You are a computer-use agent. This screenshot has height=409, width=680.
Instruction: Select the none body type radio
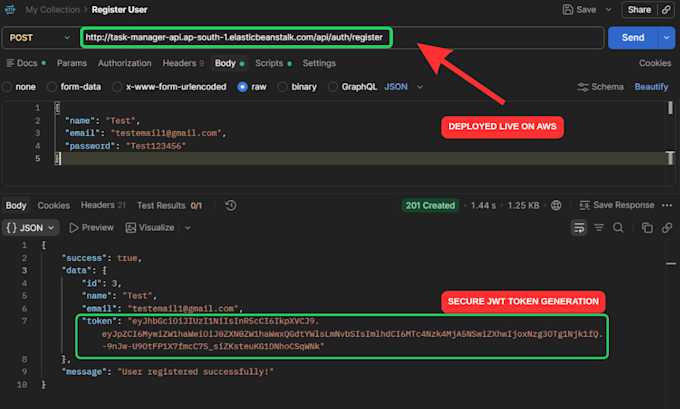[7, 87]
